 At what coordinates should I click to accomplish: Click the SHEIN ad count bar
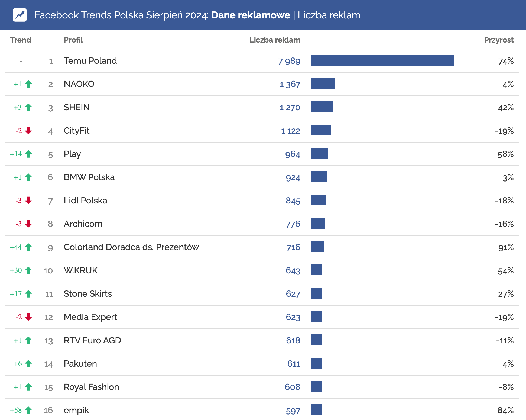pyautogui.click(x=322, y=107)
